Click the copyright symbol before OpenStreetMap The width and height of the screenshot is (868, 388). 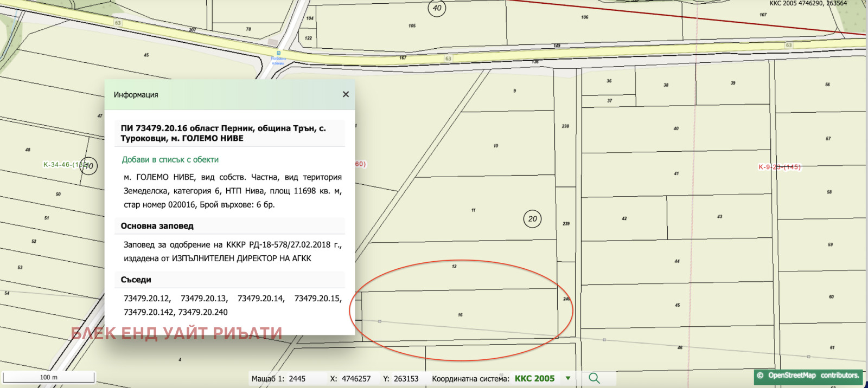pos(760,376)
